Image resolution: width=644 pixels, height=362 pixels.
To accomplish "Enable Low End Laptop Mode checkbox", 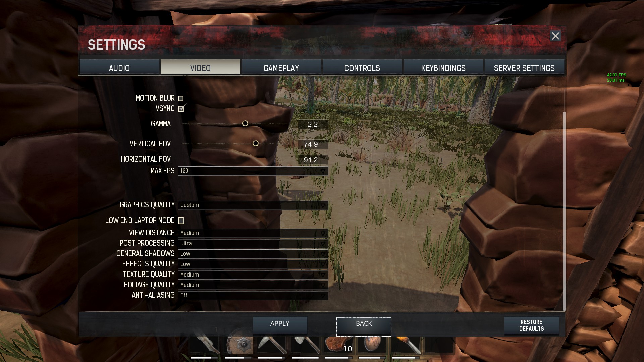I will pyautogui.click(x=181, y=220).
